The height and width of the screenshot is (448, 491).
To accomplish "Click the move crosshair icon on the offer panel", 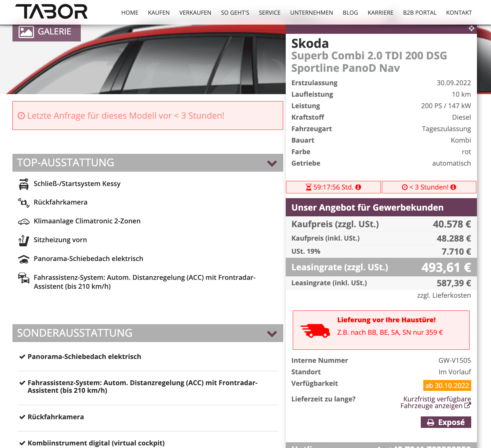I will click(x=471, y=28).
